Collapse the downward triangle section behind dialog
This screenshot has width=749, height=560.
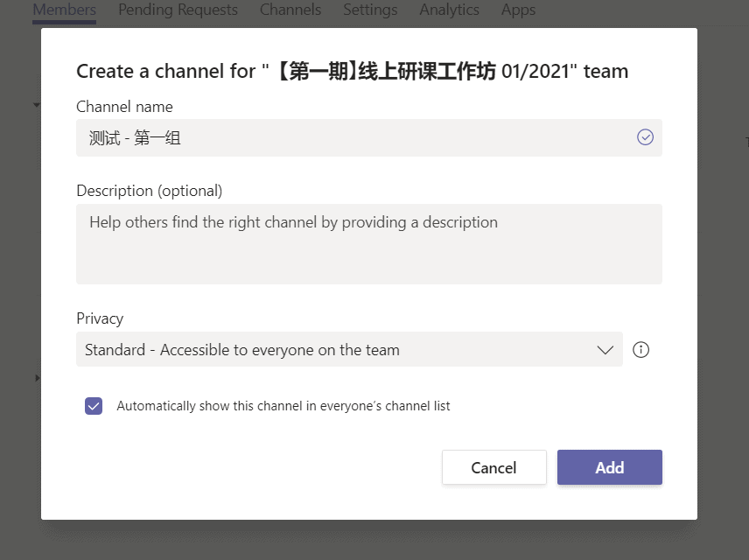[x=37, y=105]
